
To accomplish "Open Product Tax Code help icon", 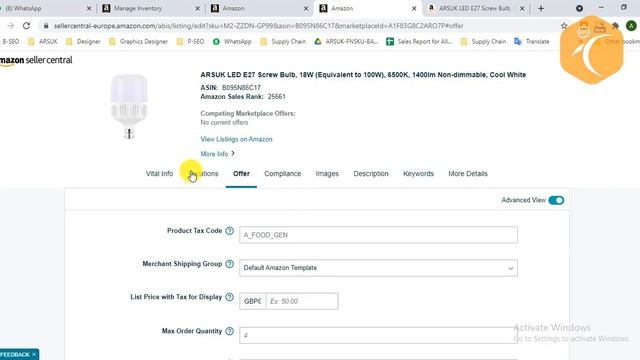I will coord(229,231).
